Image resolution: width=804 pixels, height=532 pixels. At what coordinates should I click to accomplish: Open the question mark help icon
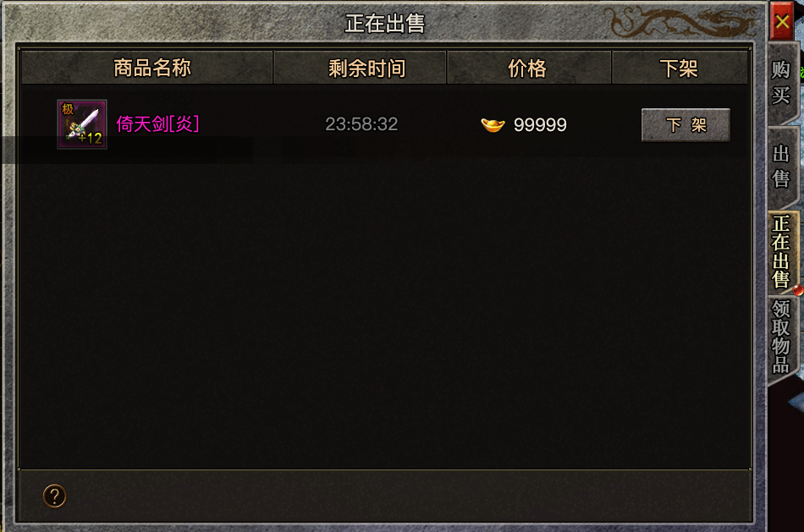point(54,496)
